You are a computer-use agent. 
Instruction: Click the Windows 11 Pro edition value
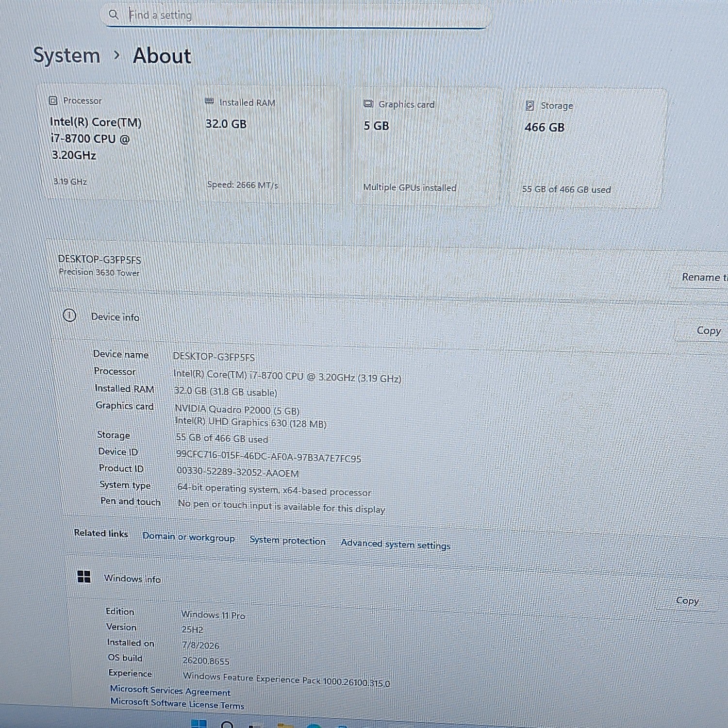coord(213,615)
